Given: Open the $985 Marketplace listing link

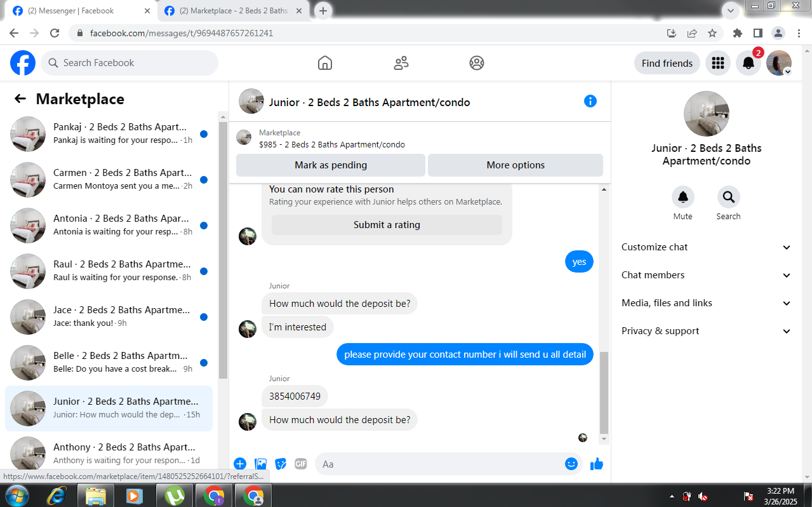Looking at the screenshot, I should [x=332, y=144].
